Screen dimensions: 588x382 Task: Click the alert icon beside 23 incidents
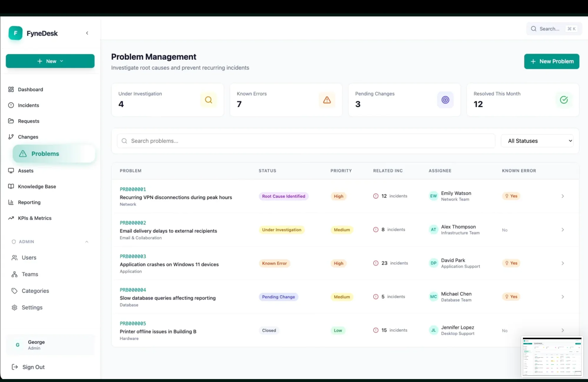coord(376,263)
